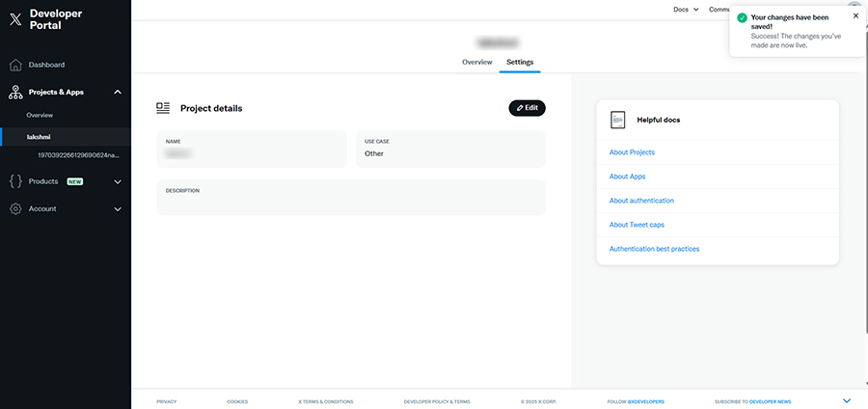This screenshot has height=409, width=868.
Task: Open X Terms & Conditions footer link
Action: pyautogui.click(x=326, y=402)
